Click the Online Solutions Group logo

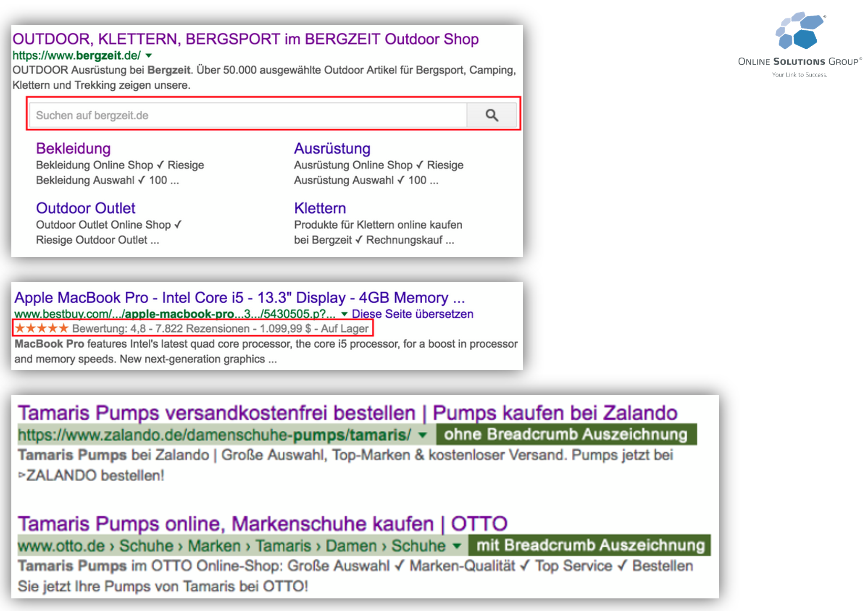coord(800,45)
